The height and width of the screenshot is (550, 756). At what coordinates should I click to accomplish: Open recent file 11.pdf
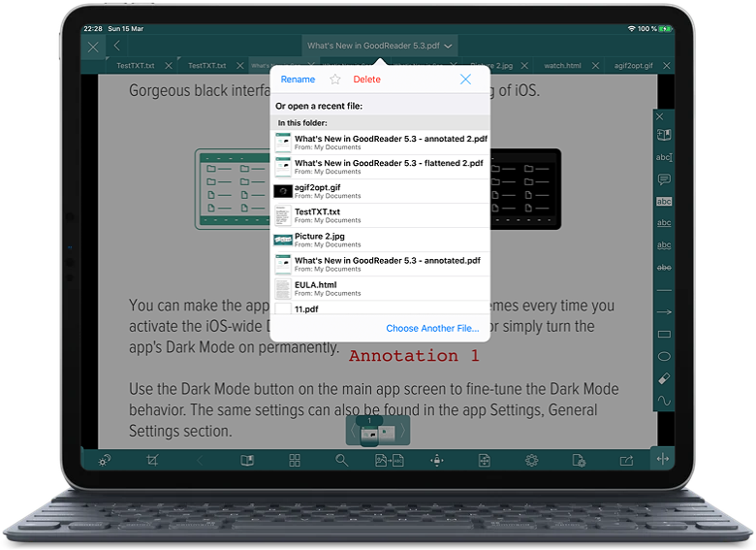[x=380, y=307]
